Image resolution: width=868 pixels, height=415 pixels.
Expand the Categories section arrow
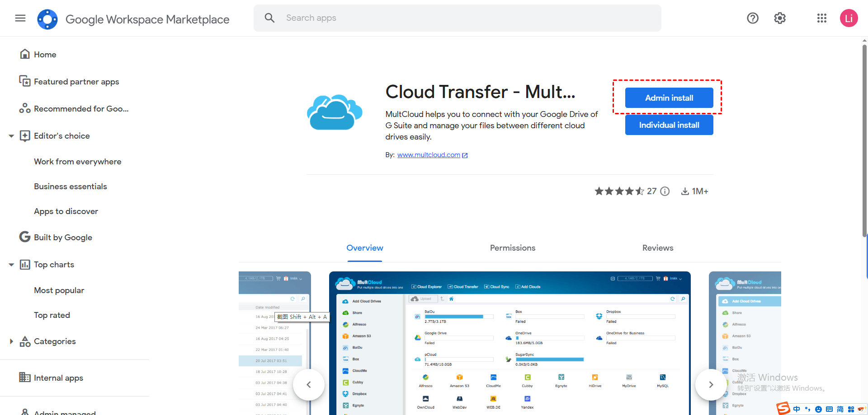coord(11,341)
